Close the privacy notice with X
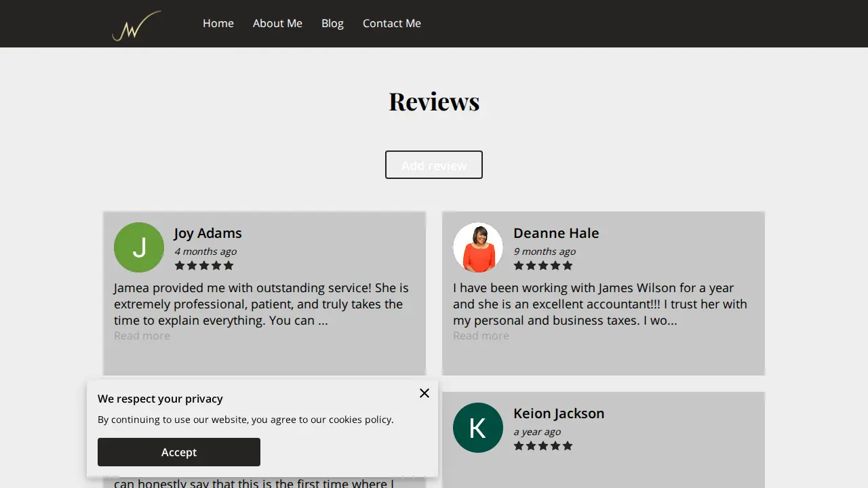Viewport: 868px width, 488px height. pyautogui.click(x=425, y=393)
